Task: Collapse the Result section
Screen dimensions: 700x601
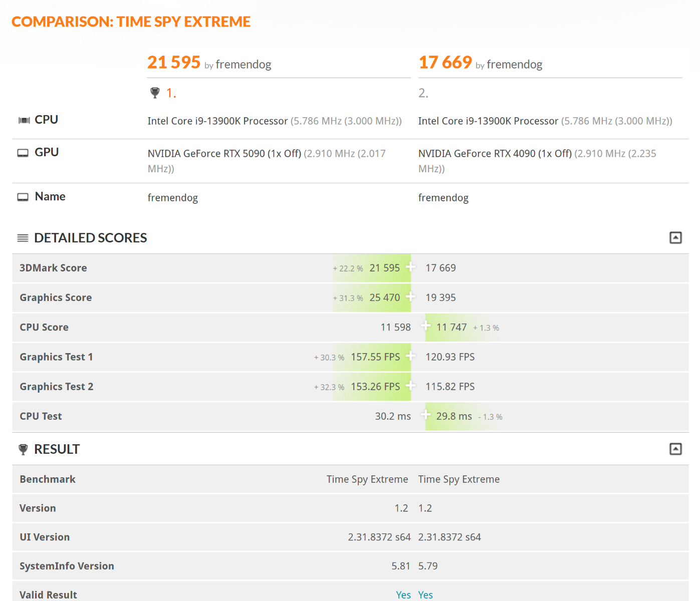Action: click(675, 449)
